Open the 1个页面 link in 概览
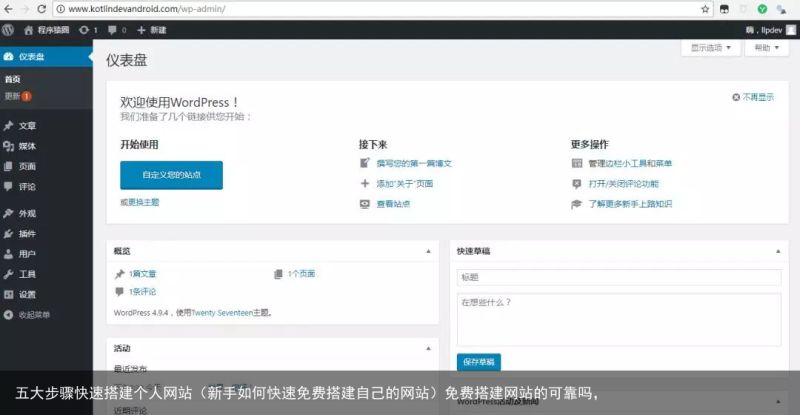 301,274
